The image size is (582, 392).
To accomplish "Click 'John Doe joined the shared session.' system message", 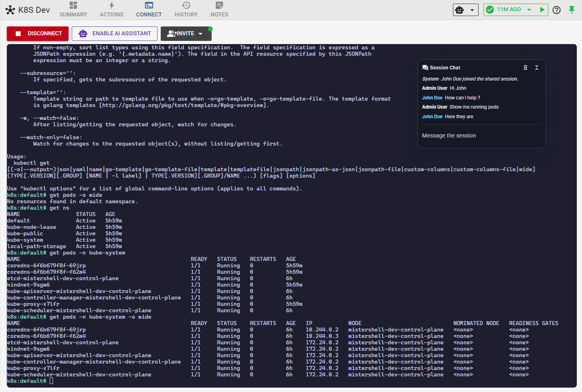I will pyautogui.click(x=479, y=79).
